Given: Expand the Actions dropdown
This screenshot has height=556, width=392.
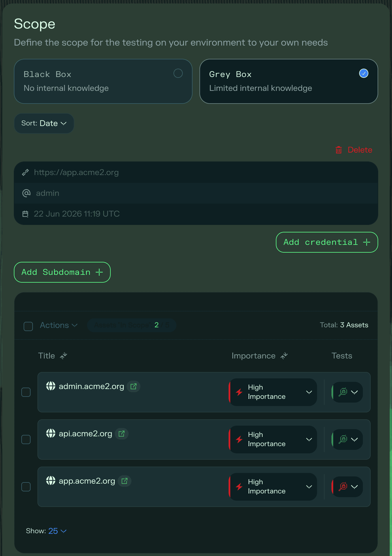Looking at the screenshot, I should tap(59, 325).
